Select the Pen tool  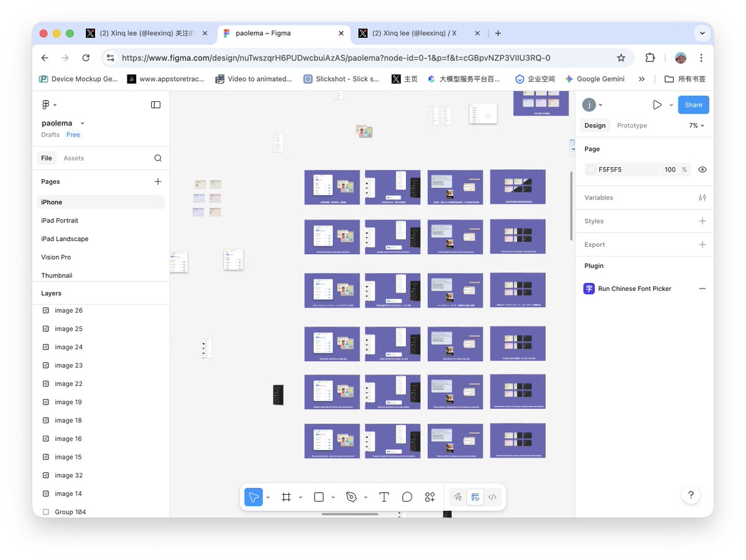[351, 497]
